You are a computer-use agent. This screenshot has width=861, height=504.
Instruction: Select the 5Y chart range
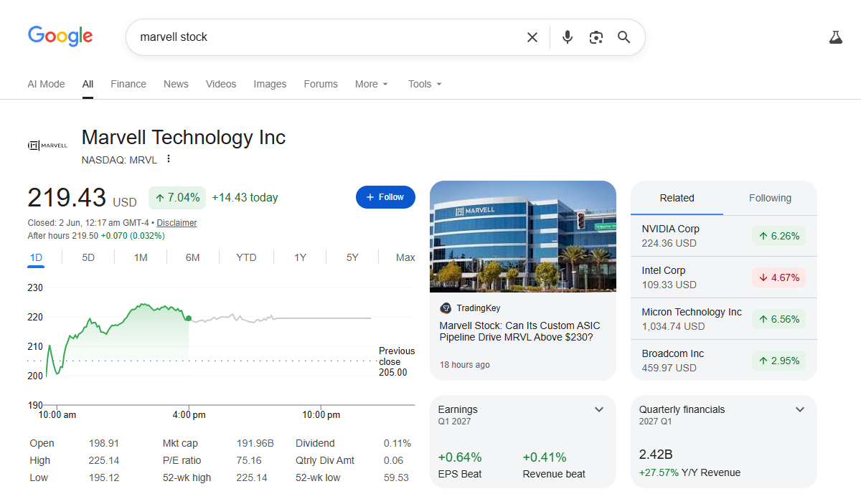[352, 257]
